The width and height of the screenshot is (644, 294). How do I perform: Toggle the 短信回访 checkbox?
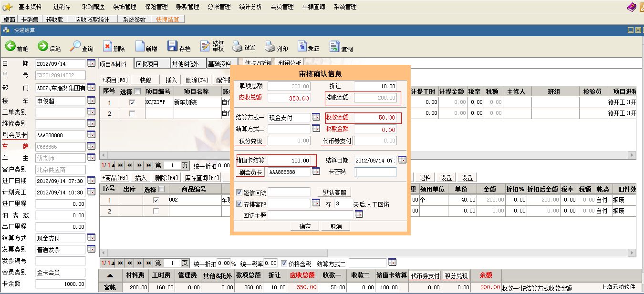click(x=239, y=193)
